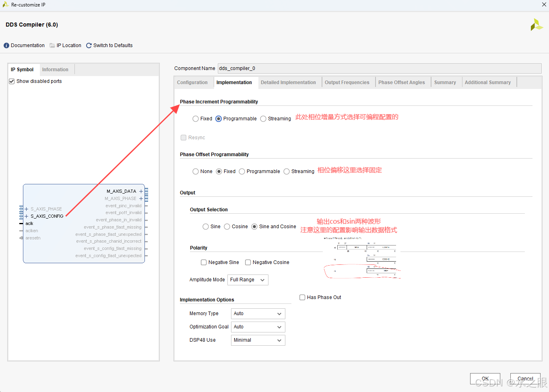
Task: Switch to the Output Frequencies tab
Action: tap(347, 83)
